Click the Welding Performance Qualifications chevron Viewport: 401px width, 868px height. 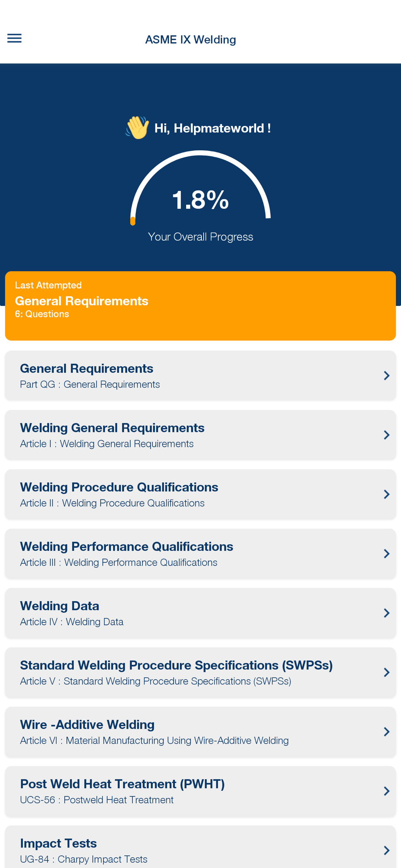point(386,553)
